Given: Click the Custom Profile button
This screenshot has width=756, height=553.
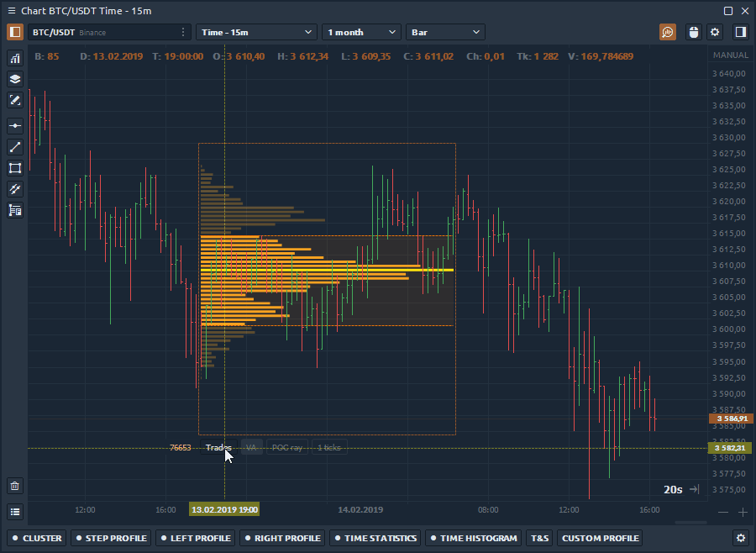Looking at the screenshot, I should (x=601, y=538).
